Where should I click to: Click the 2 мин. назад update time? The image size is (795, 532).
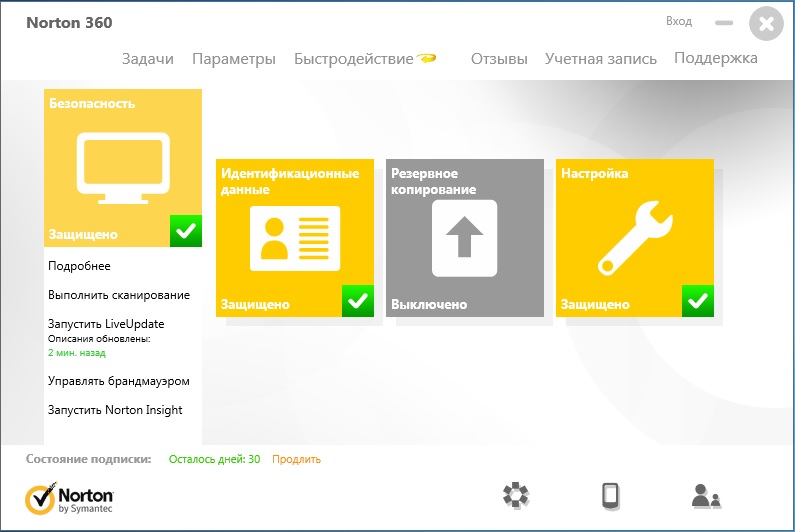77,352
